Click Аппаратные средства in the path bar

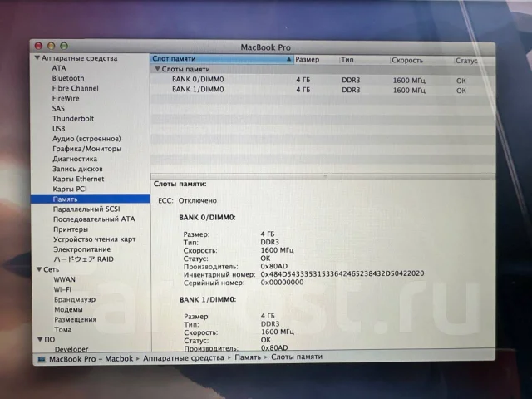(x=183, y=358)
